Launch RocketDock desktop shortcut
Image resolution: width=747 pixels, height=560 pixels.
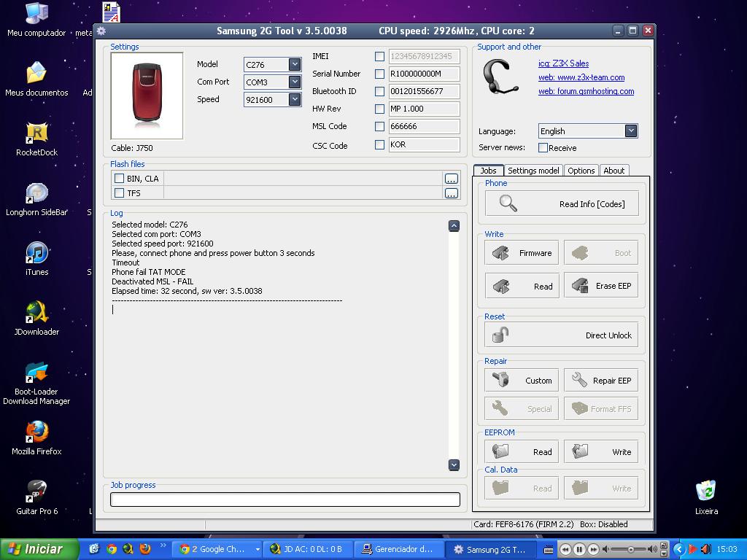[x=36, y=139]
